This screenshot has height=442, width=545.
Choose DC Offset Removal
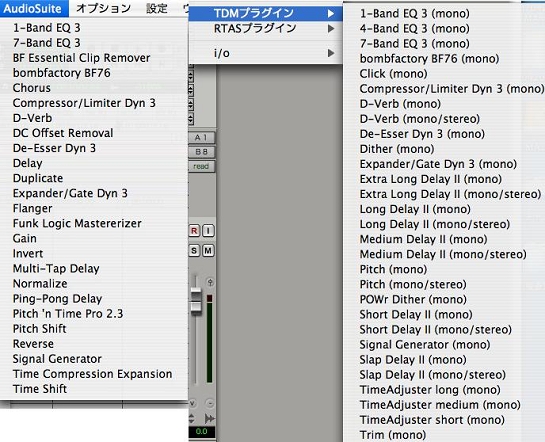pyautogui.click(x=63, y=133)
